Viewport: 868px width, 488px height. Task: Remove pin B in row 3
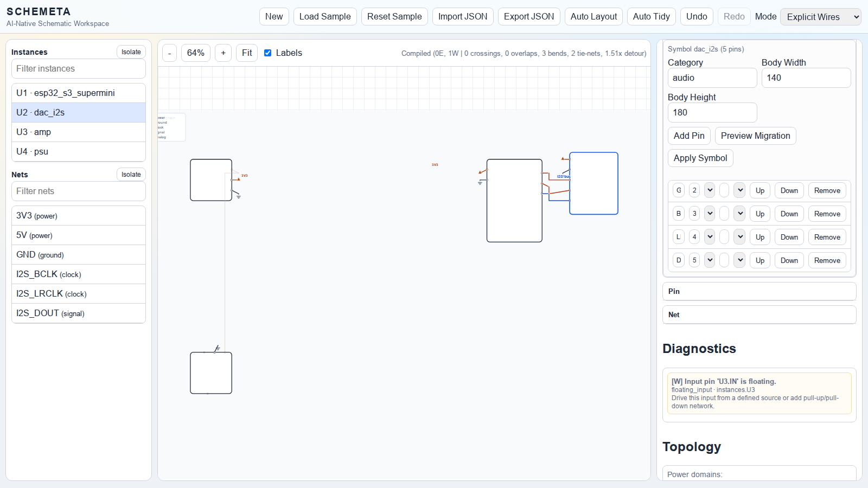tap(827, 214)
